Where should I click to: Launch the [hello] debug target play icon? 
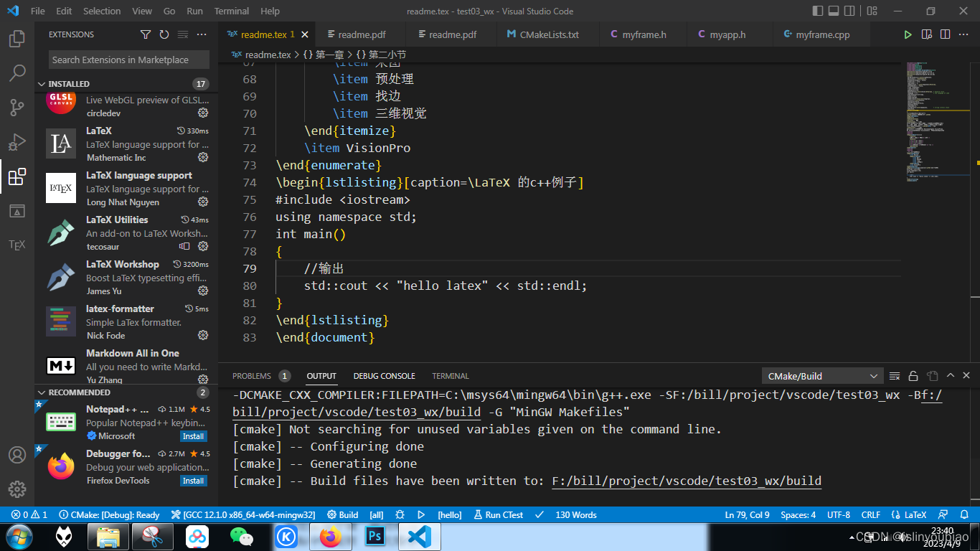coord(421,514)
